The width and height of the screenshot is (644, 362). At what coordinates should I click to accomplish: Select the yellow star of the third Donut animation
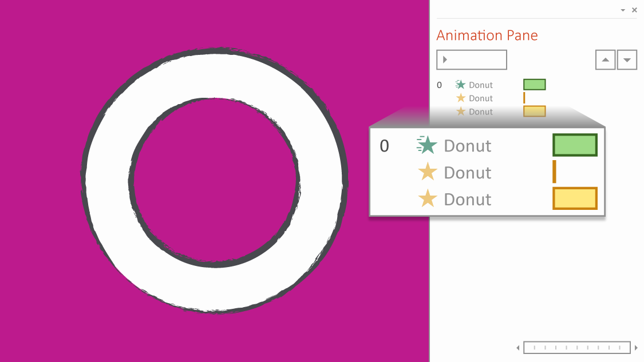[461, 111]
